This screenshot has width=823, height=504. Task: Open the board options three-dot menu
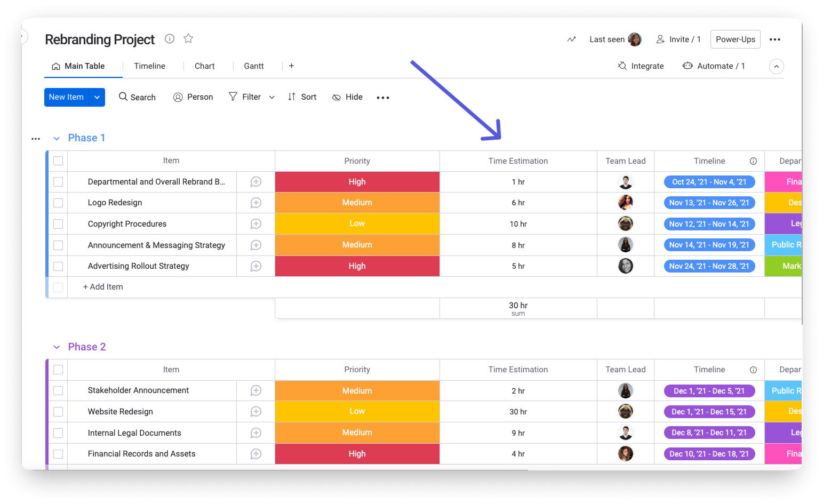click(775, 39)
